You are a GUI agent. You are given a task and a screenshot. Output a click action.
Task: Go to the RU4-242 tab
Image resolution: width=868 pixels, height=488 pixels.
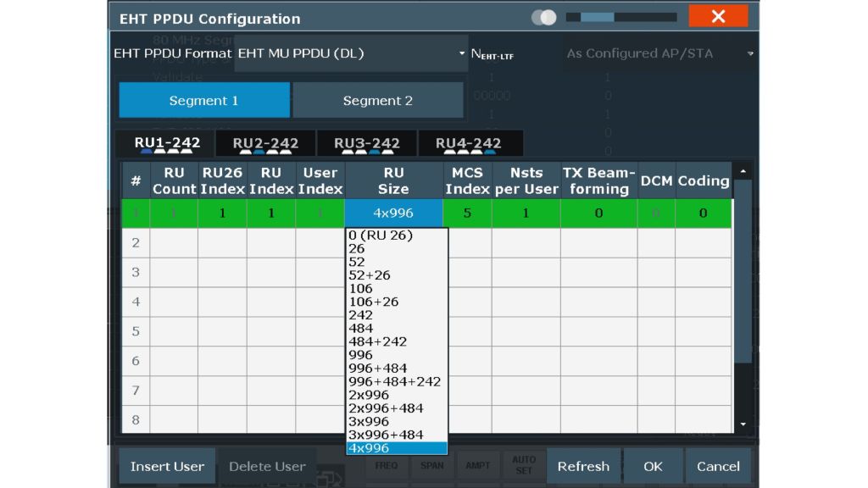pyautogui.click(x=468, y=143)
